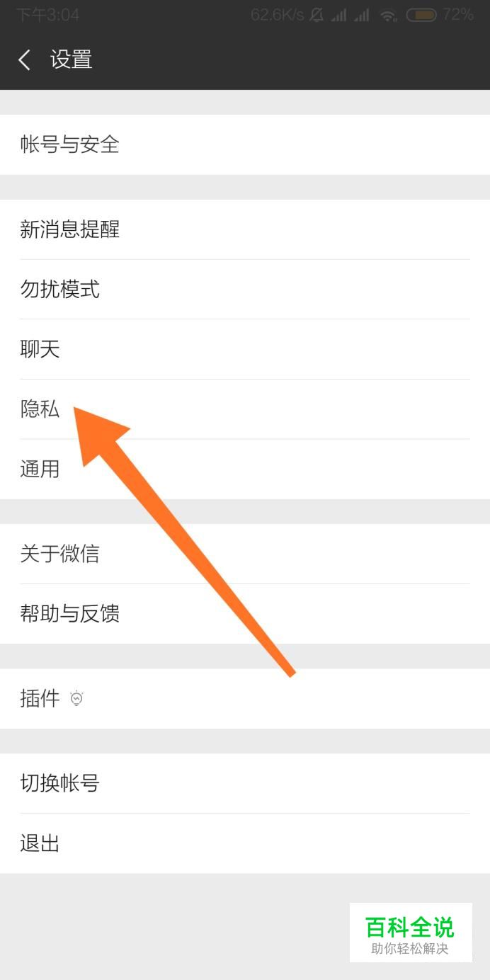Open 帐号与安全 settings
Screen dimensions: 490x980
click(x=245, y=144)
